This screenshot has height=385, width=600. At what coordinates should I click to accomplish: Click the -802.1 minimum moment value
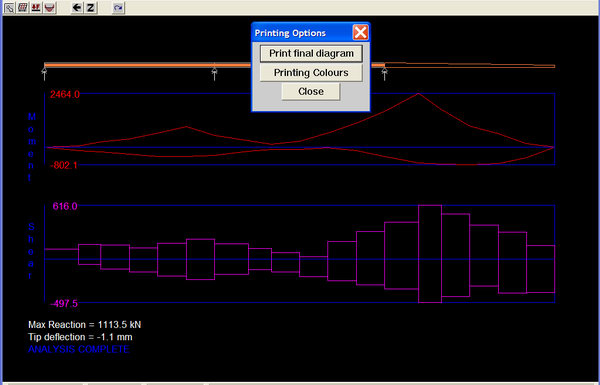(x=64, y=165)
